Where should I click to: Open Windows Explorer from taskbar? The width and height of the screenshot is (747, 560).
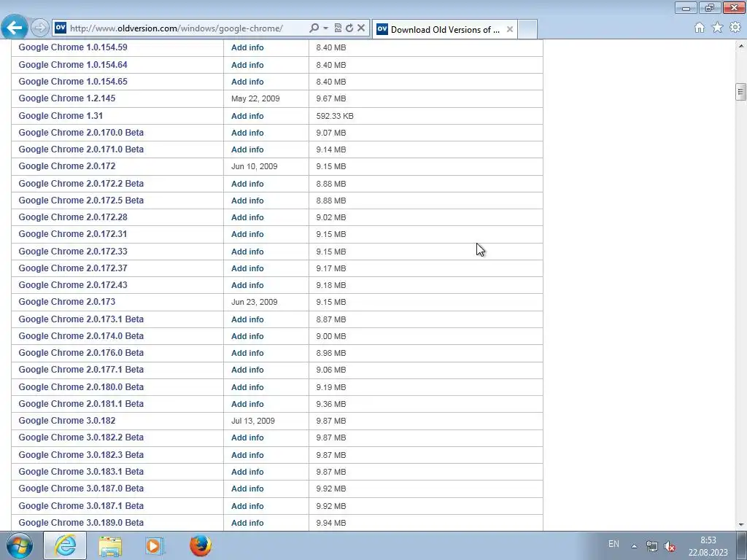point(110,545)
